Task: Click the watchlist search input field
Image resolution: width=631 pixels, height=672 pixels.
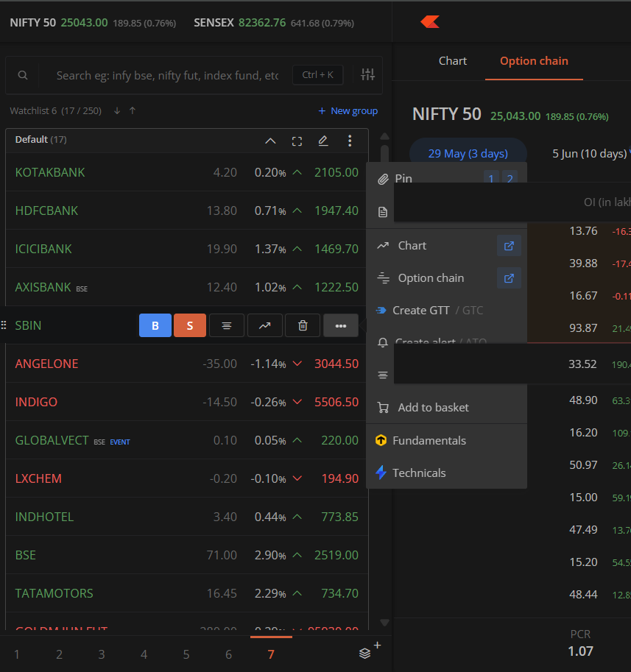Action: pyautogui.click(x=167, y=75)
